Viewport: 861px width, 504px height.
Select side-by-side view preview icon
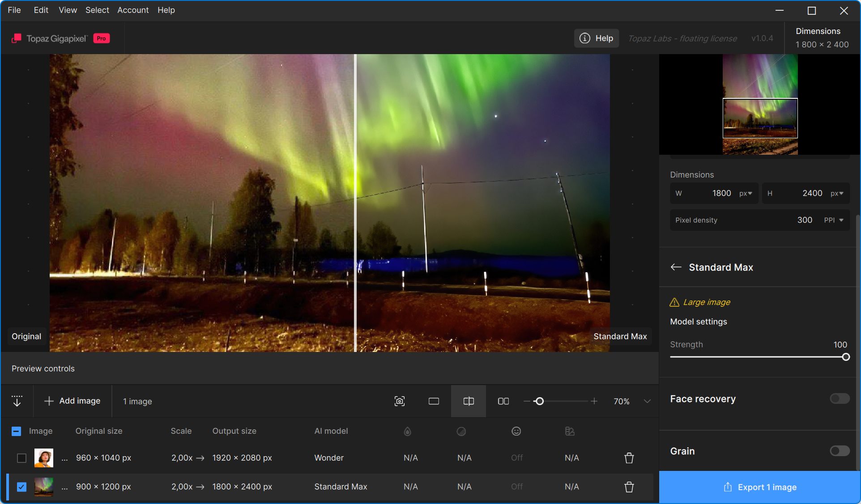[503, 401]
